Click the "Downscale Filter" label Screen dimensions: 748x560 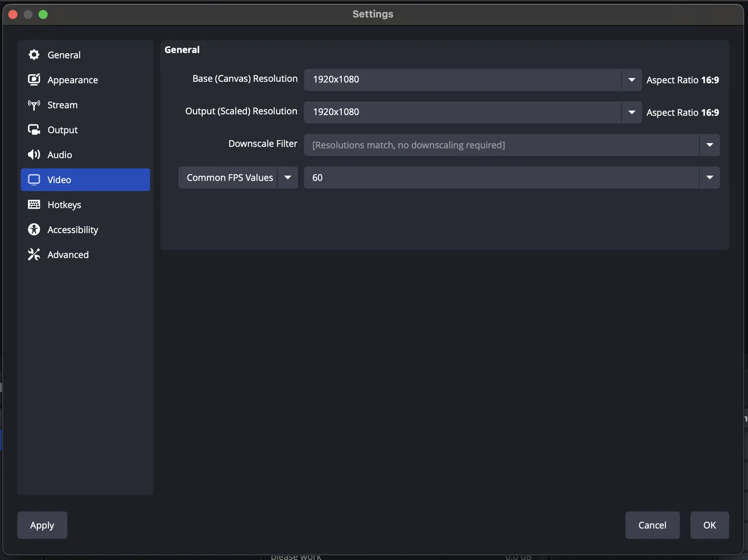[263, 144]
